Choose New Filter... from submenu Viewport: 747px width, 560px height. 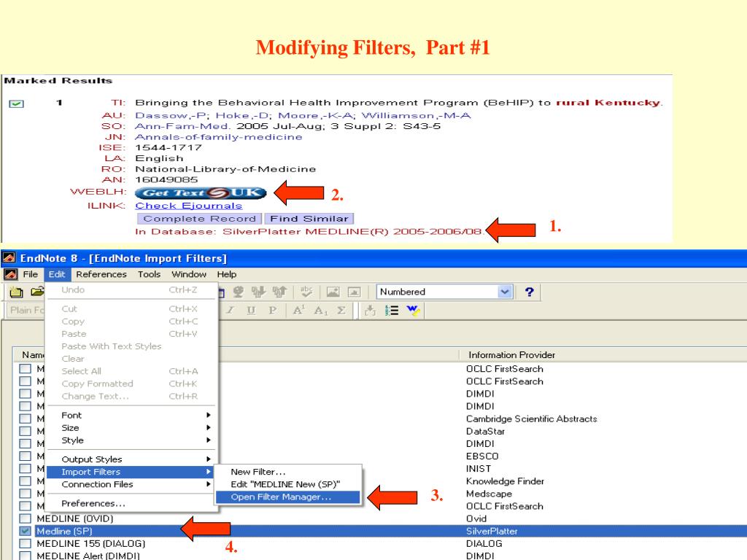287,472
